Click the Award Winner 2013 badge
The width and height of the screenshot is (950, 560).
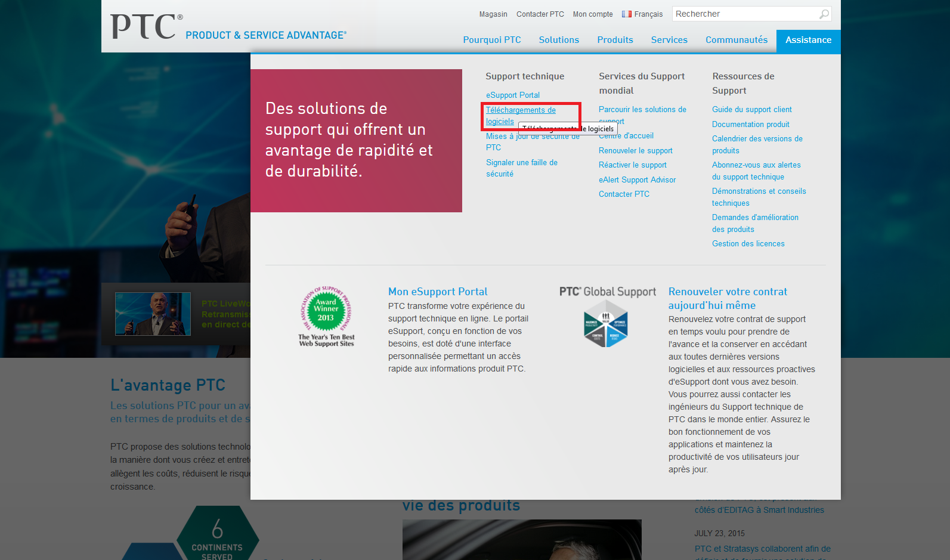326,316
